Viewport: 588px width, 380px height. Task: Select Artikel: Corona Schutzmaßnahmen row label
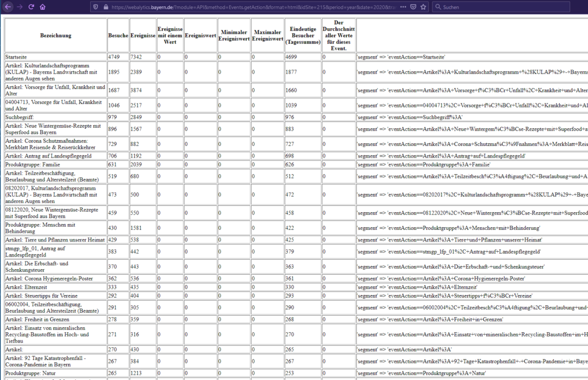pos(51,144)
